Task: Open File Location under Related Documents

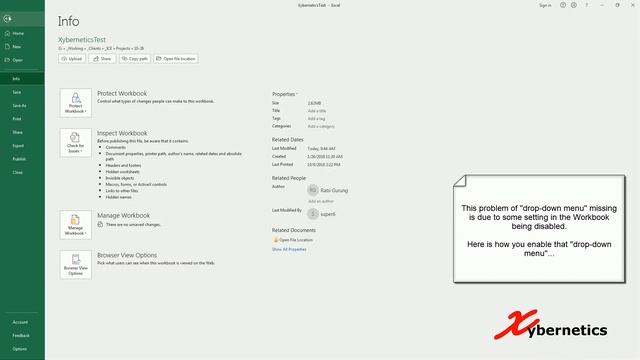Action: pos(293,240)
